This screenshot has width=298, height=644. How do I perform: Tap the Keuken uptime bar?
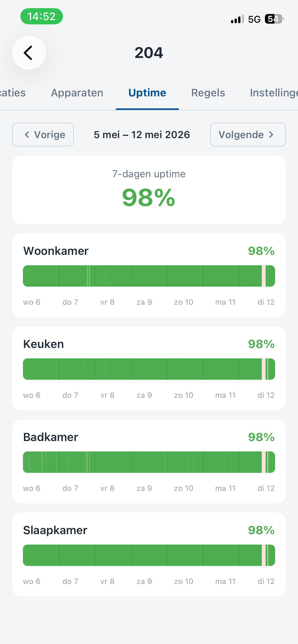pyautogui.click(x=149, y=369)
